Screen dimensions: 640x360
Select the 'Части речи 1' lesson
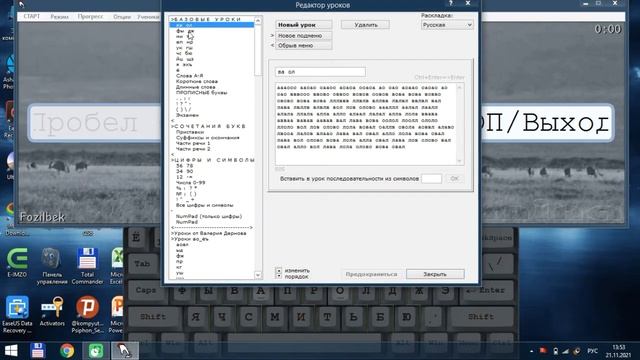193,143
